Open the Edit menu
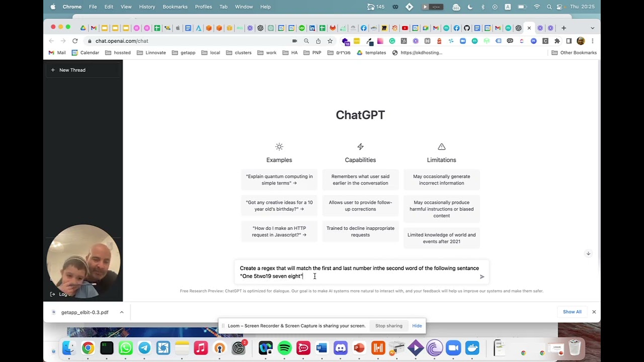This screenshot has height=362, width=644. (x=109, y=7)
